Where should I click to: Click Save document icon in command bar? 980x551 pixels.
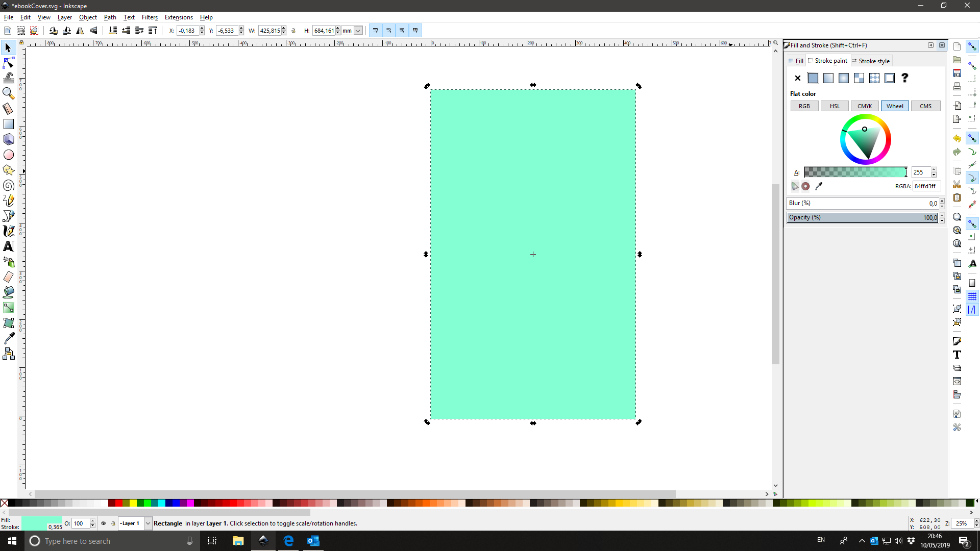(957, 73)
